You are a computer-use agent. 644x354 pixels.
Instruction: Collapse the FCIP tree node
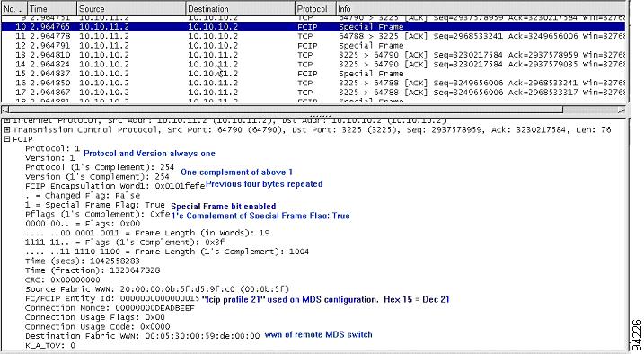(x=6, y=139)
